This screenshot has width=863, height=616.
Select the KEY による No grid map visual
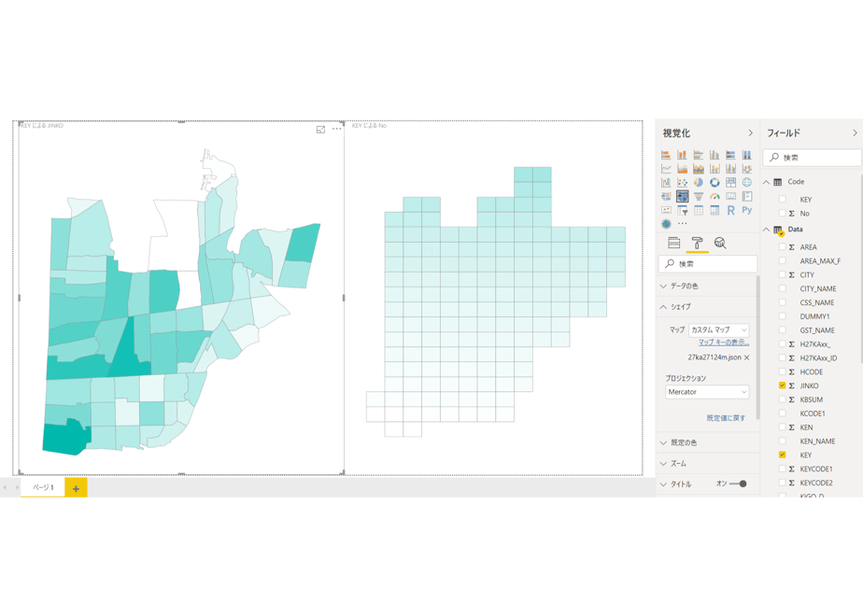tap(494, 298)
